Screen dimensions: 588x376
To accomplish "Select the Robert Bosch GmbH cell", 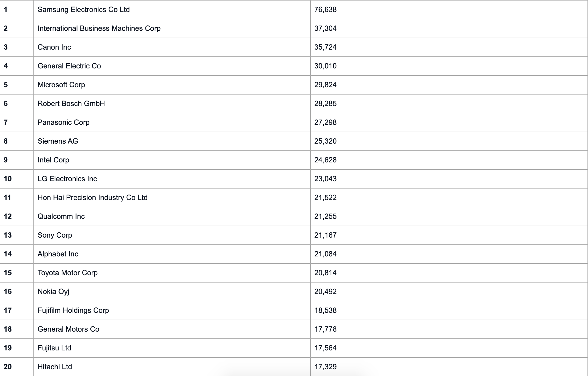I will (71, 104).
